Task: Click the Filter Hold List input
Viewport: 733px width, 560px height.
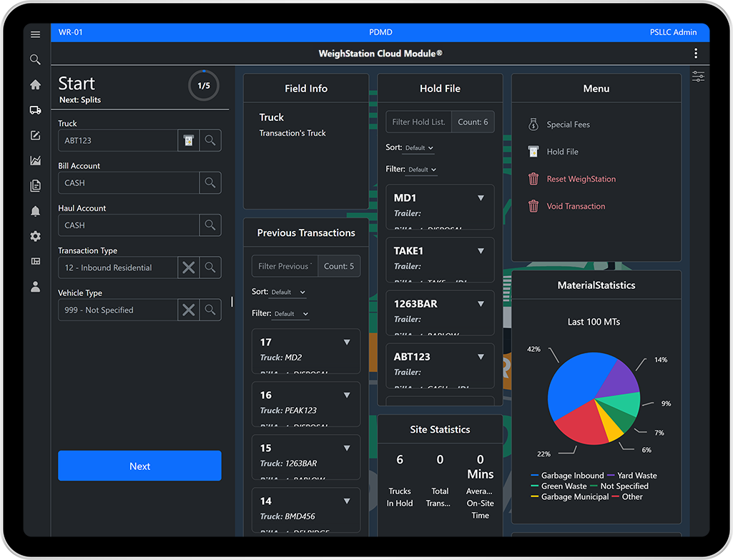Action: (x=418, y=122)
